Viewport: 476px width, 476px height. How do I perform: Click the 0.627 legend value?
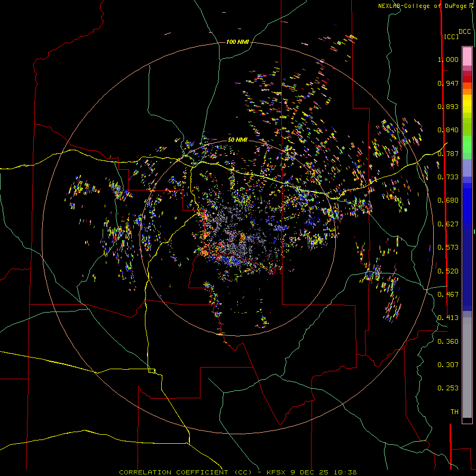click(448, 224)
